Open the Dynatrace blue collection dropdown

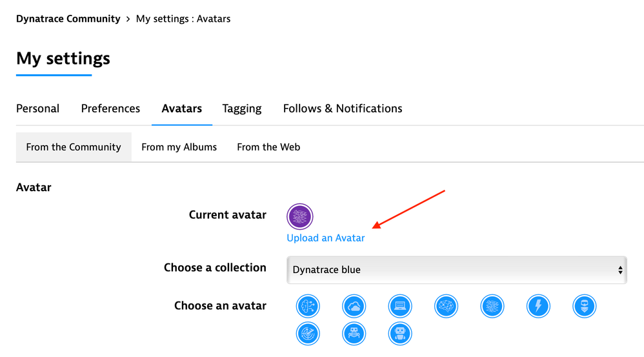click(457, 270)
